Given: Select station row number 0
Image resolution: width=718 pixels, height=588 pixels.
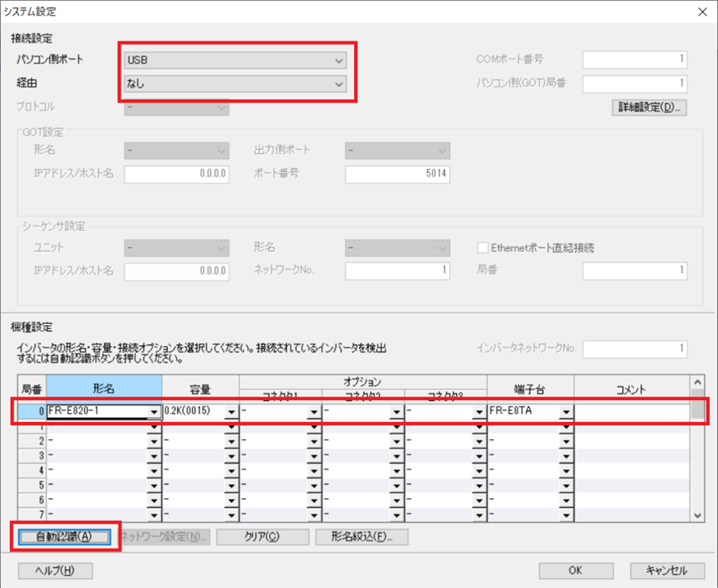Looking at the screenshot, I should point(32,411).
